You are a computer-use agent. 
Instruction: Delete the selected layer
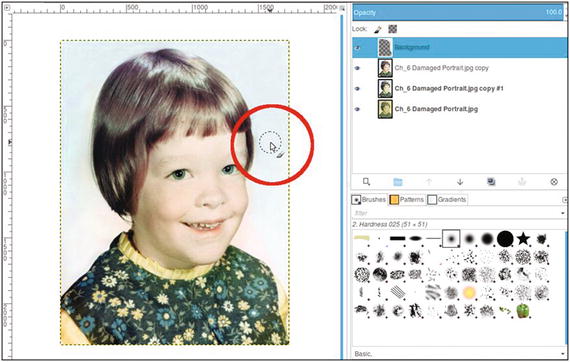click(554, 181)
